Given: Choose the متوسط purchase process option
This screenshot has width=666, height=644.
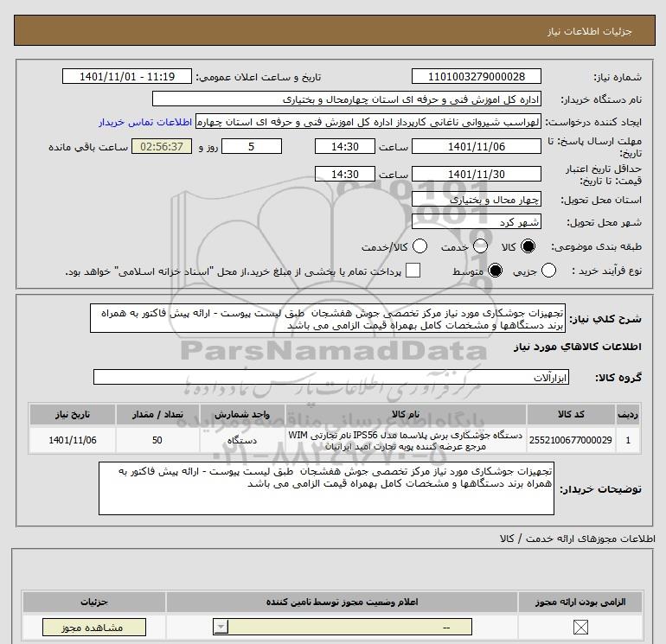Looking at the screenshot, I should click(496, 271).
